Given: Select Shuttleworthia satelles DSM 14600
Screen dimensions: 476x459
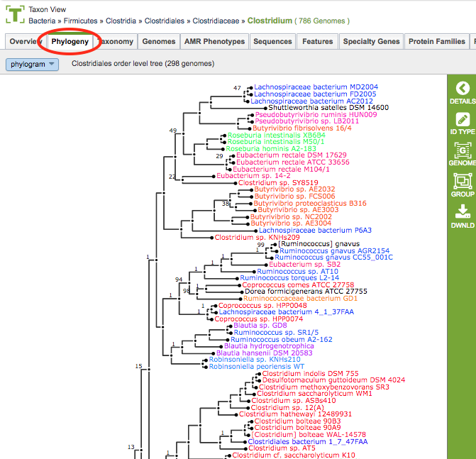Looking at the screenshot, I should click(x=328, y=107).
